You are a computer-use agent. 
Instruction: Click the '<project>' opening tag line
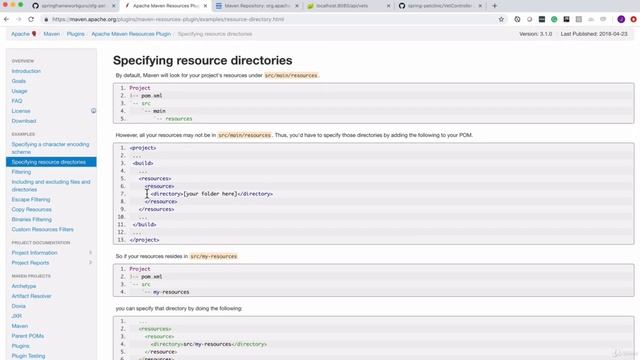tap(143, 148)
